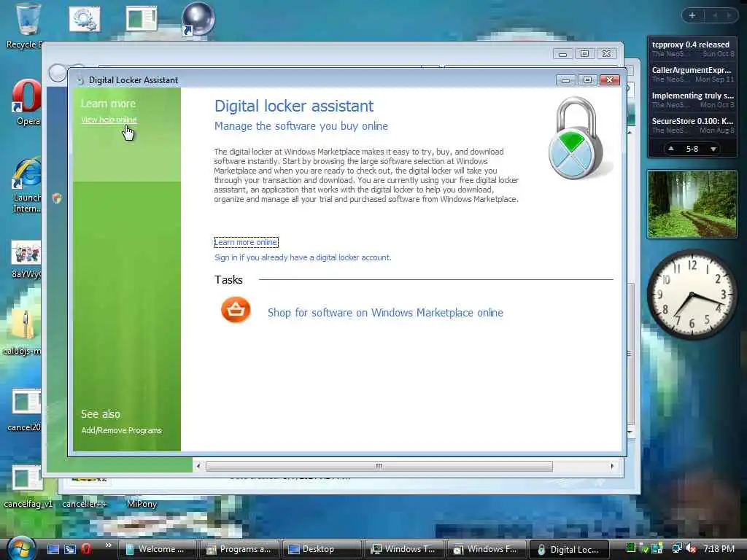Click the analog clock gadget
Image resolution: width=747 pixels, height=560 pixels.
692,295
